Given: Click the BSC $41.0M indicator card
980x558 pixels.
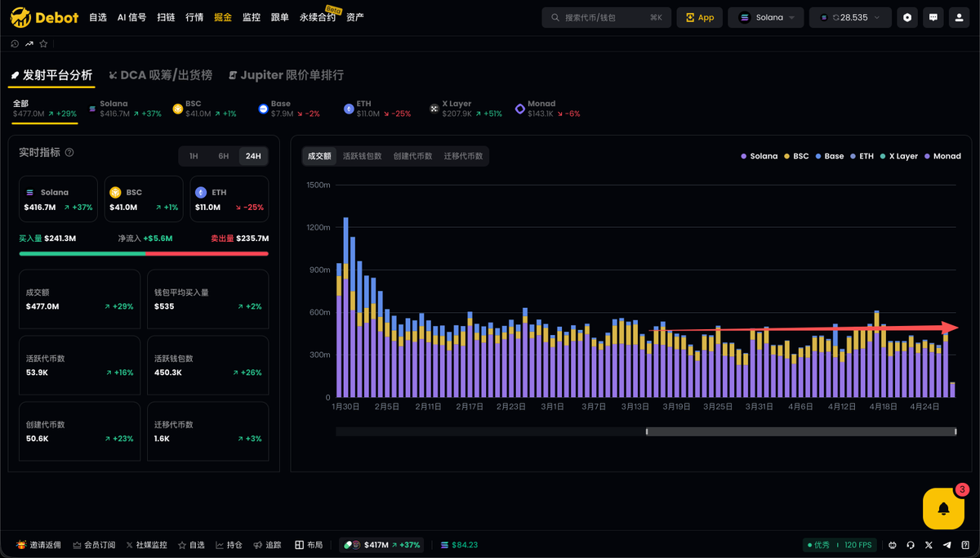Looking at the screenshot, I should pyautogui.click(x=144, y=199).
